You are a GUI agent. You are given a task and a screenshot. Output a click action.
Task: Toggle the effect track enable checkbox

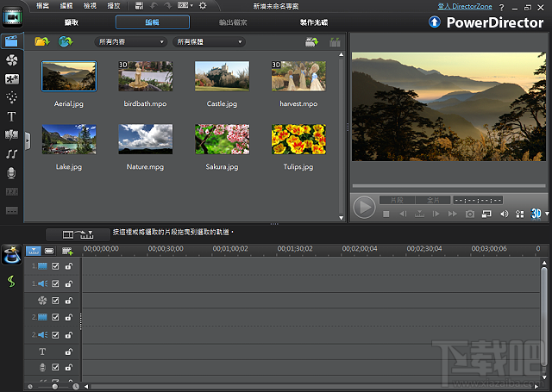56,301
